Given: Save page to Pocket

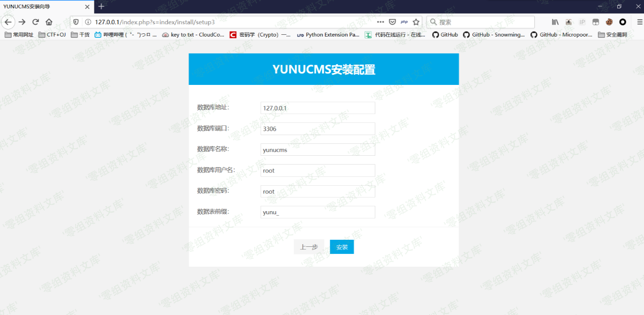Looking at the screenshot, I should [392, 22].
